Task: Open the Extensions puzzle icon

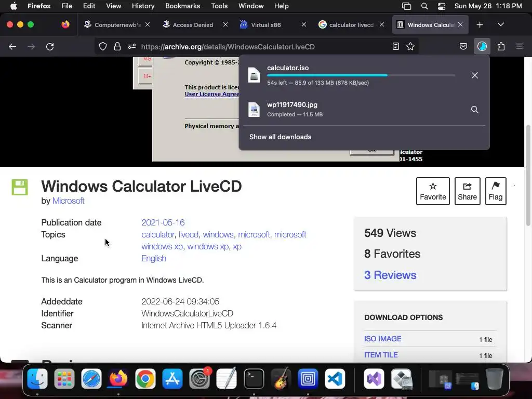Action: pyautogui.click(x=501, y=46)
